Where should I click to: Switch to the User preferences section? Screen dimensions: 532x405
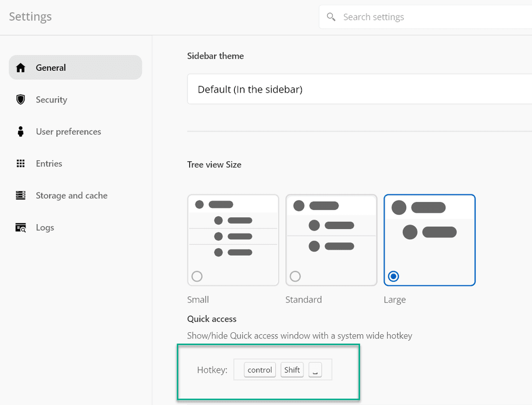click(69, 132)
